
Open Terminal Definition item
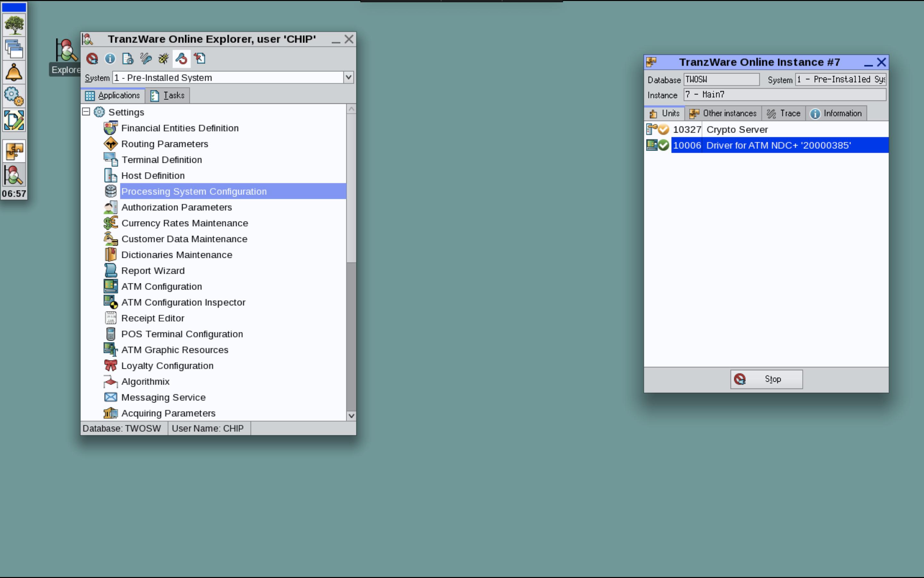coord(161,160)
